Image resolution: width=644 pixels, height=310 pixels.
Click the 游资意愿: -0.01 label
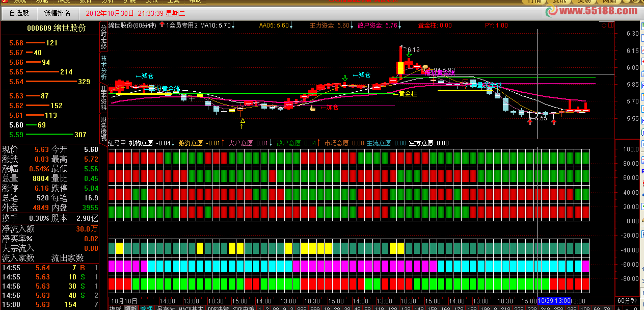point(199,143)
